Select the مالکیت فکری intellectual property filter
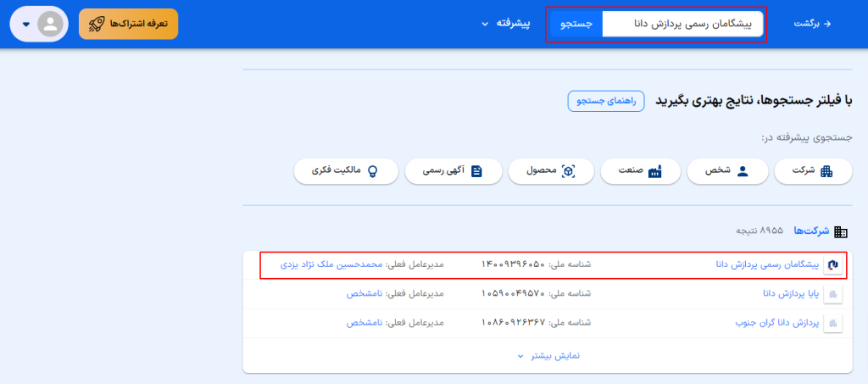Screen dimensions: 868x384 [x=346, y=171]
